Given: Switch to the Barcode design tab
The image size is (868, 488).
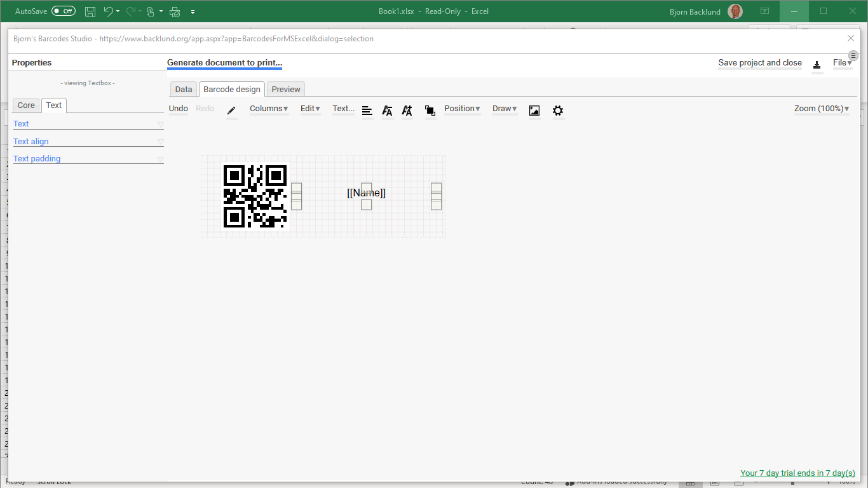Looking at the screenshot, I should pos(232,90).
